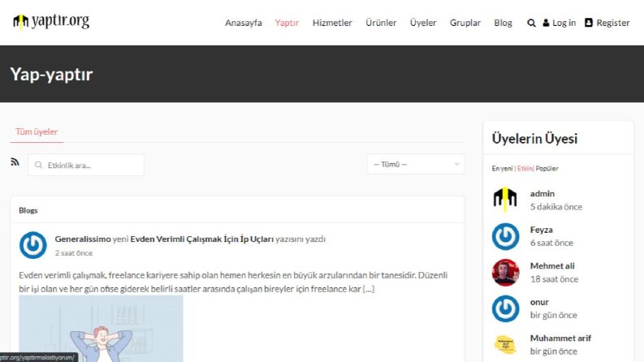Select the Tüm üyeler tab
Screen dimensions: 644x362
(x=37, y=131)
